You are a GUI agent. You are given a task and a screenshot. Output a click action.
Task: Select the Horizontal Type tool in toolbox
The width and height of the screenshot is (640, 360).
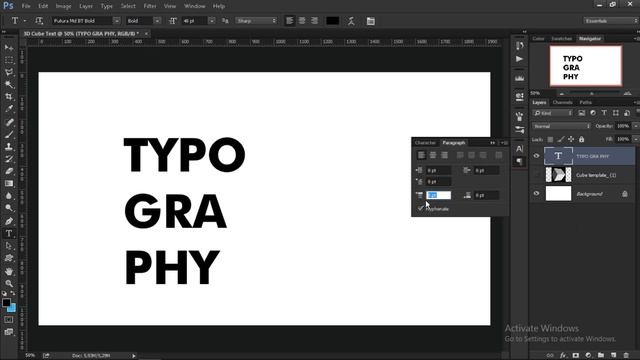[x=9, y=233]
